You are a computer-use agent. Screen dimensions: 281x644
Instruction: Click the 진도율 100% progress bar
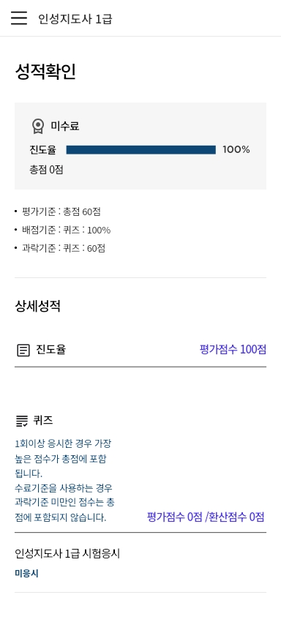pos(141,150)
